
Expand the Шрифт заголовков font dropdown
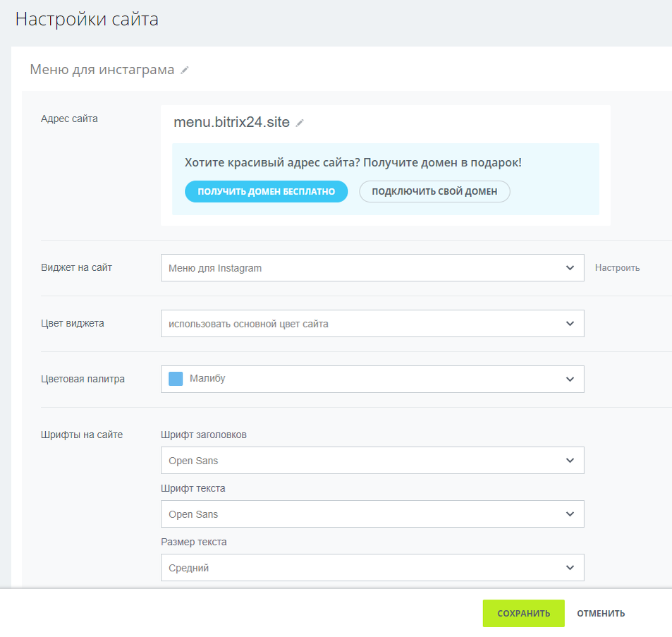[x=372, y=461]
